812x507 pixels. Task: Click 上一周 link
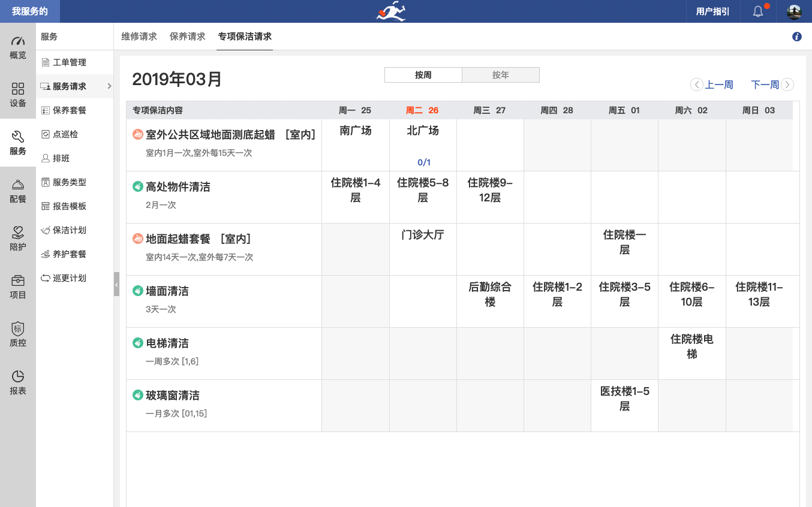coord(719,84)
